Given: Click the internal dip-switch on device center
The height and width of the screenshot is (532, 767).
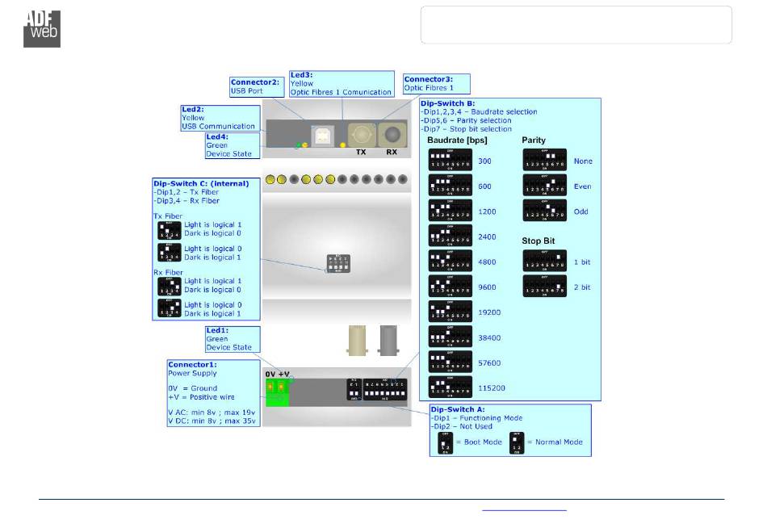Looking at the screenshot, I should tap(337, 263).
